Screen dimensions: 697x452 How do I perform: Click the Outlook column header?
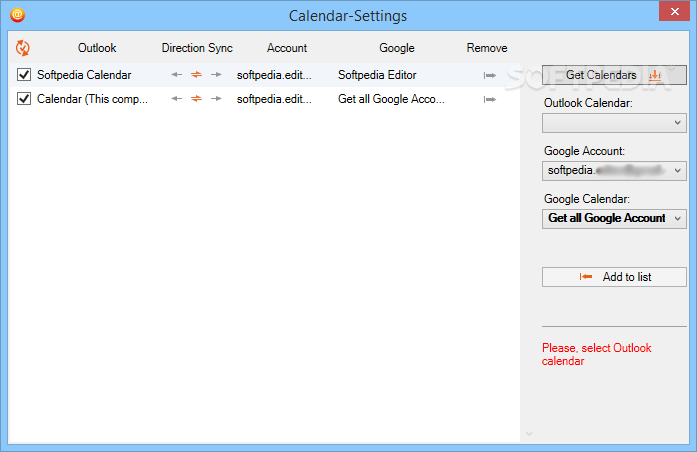point(97,48)
